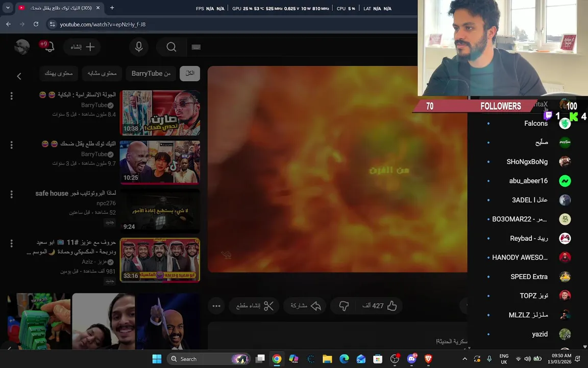Open npc276 channel link
588x368 pixels.
pos(106,203)
